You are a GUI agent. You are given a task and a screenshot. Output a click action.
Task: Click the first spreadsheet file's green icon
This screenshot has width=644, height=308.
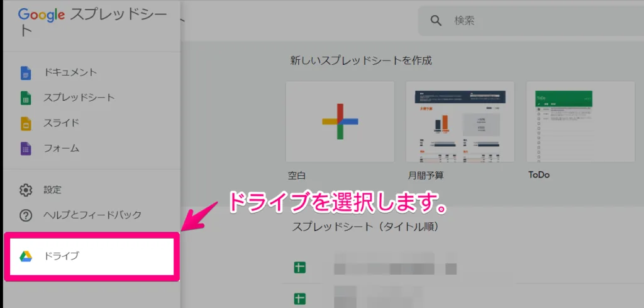[300, 268]
